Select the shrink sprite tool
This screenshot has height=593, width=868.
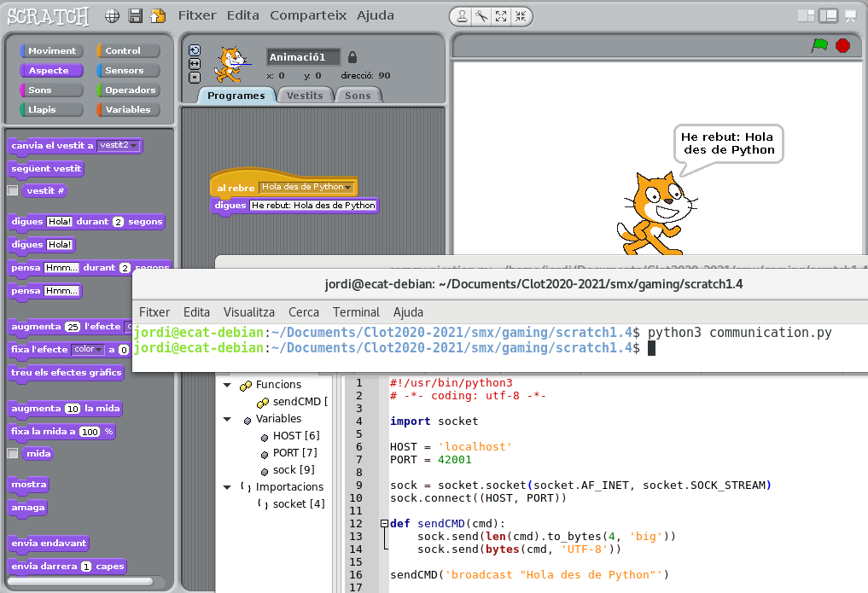tap(521, 16)
